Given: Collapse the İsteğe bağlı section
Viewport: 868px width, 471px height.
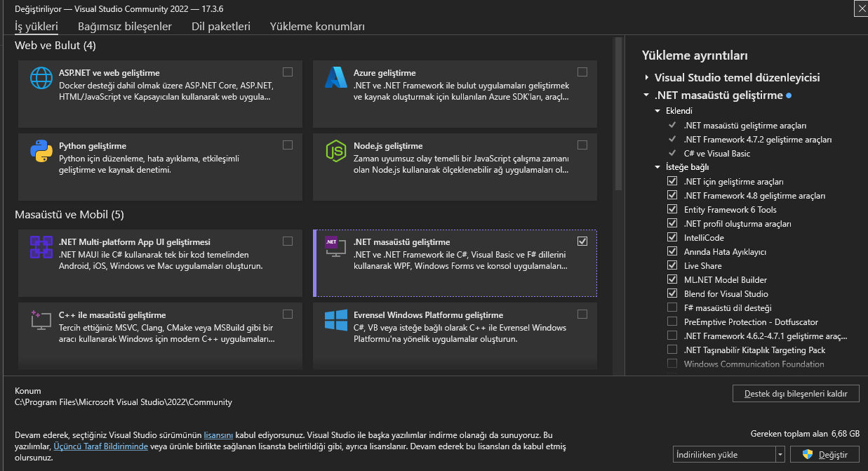Looking at the screenshot, I should tap(657, 167).
